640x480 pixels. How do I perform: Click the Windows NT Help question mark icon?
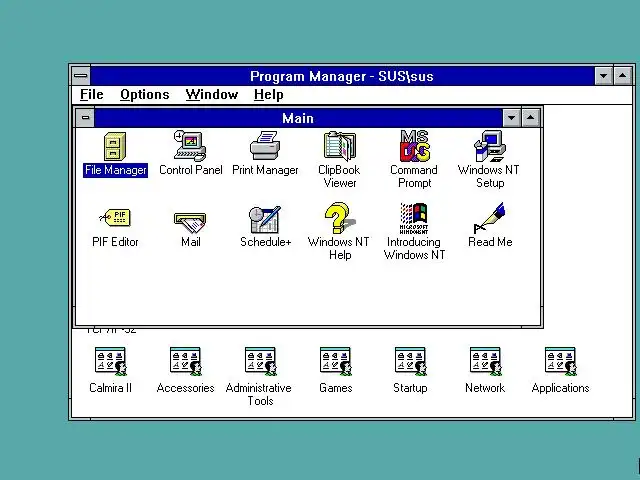click(x=340, y=218)
